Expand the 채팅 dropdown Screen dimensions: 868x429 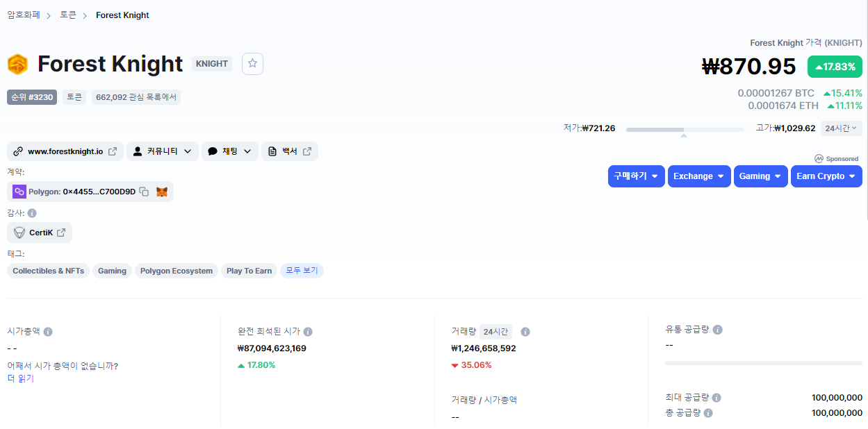(230, 151)
